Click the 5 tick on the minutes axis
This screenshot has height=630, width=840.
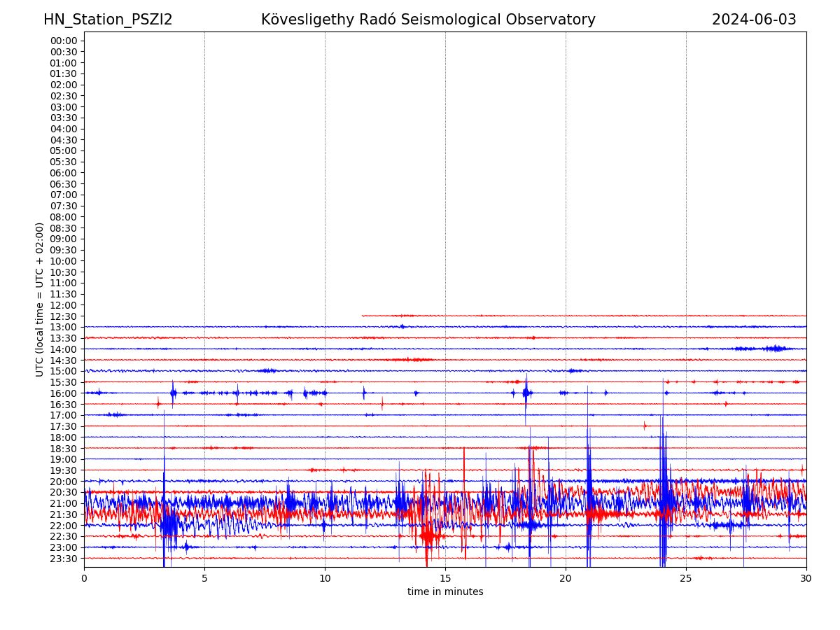click(204, 579)
